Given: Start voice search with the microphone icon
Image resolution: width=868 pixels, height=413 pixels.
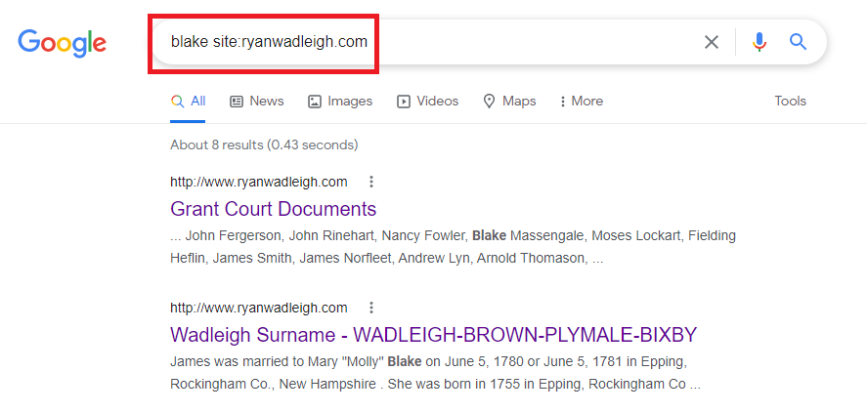Looking at the screenshot, I should click(x=759, y=42).
